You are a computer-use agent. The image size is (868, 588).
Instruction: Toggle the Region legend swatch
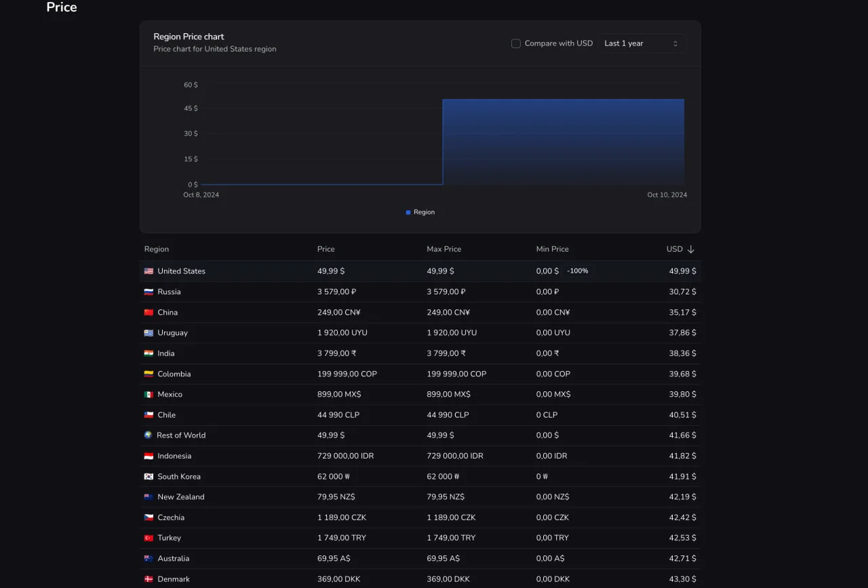point(408,212)
